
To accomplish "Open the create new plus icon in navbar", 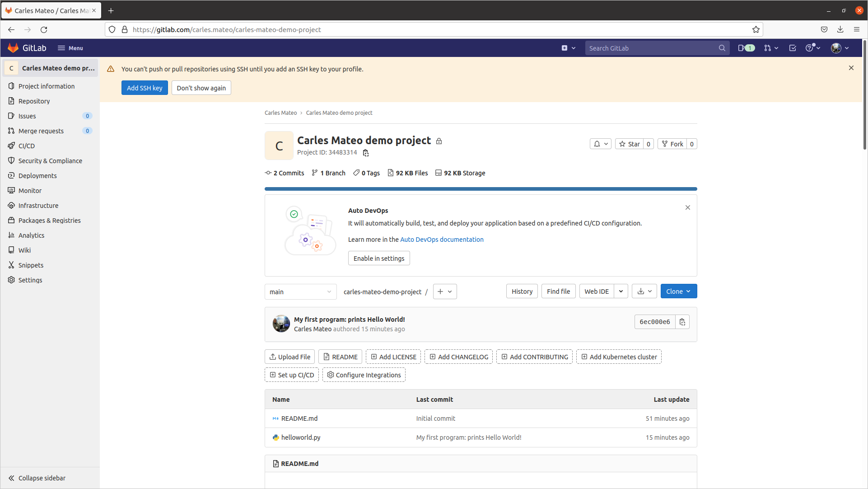I will pos(568,48).
